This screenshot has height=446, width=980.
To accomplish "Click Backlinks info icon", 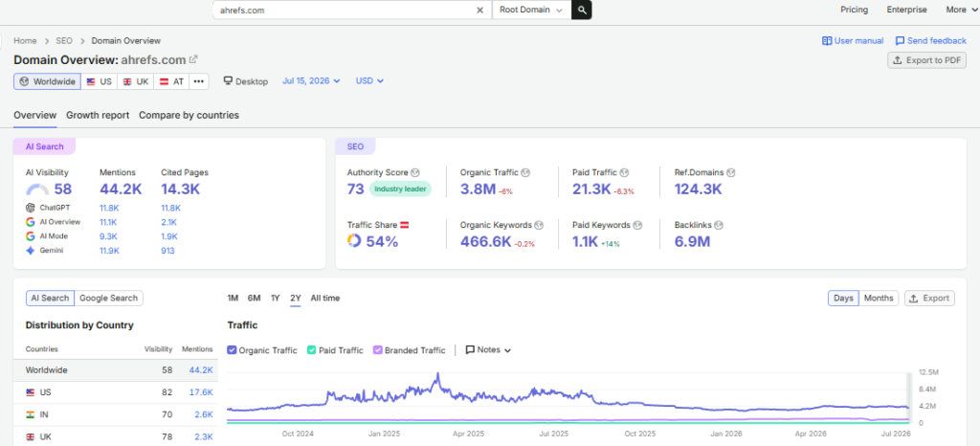I will click(x=719, y=225).
